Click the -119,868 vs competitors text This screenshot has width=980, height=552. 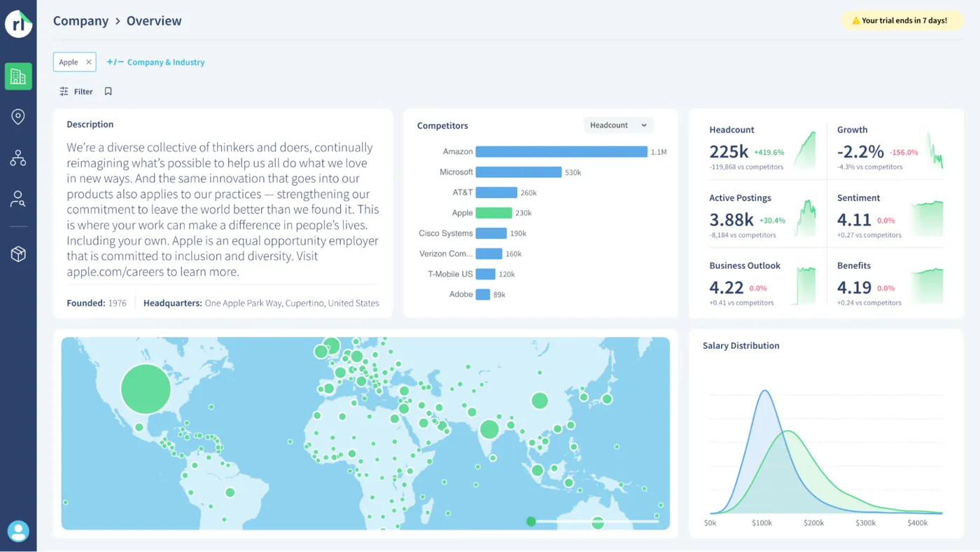click(746, 167)
